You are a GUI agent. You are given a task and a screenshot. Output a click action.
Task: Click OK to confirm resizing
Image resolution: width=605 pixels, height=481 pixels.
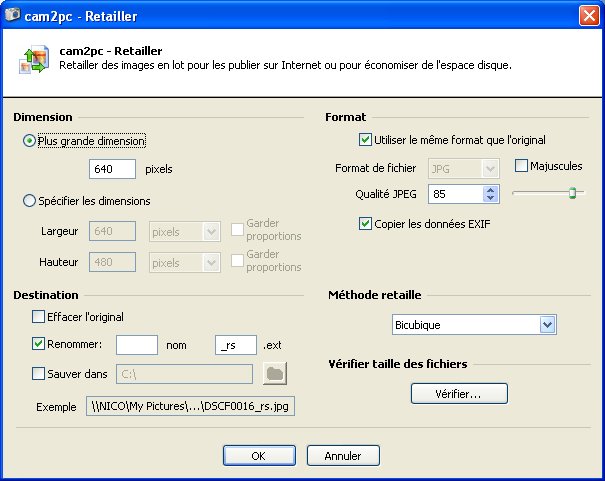click(259, 456)
